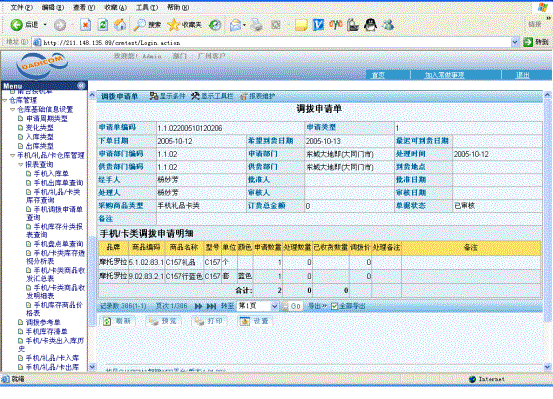The image size is (553, 399).
Task: Open the 出库类型 tree item
Action: click(40, 146)
